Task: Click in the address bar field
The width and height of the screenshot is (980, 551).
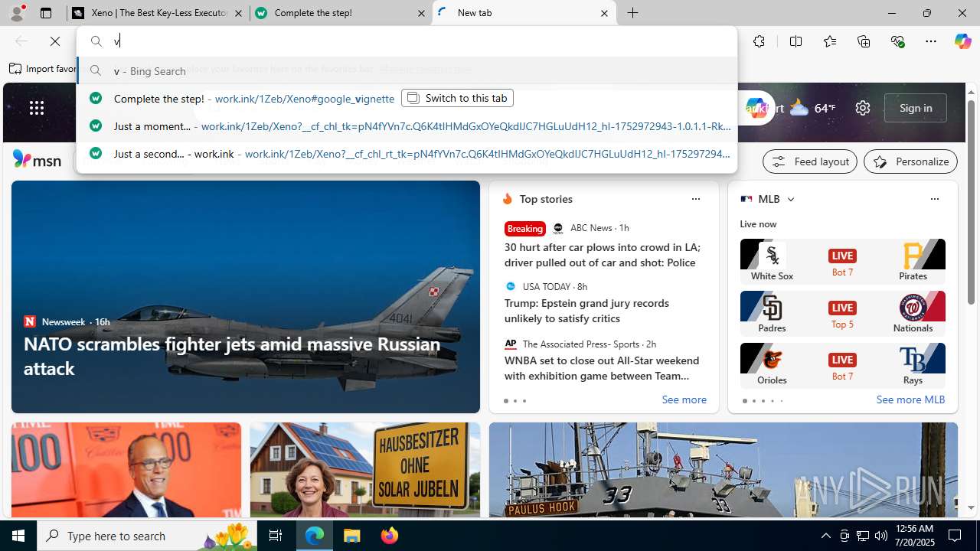Action: 407,41
